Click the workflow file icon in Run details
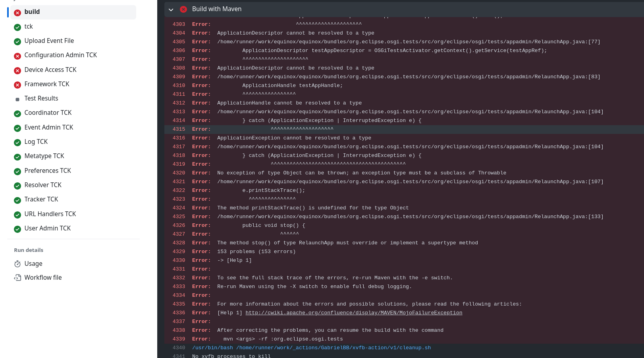644x358 pixels. (17, 277)
